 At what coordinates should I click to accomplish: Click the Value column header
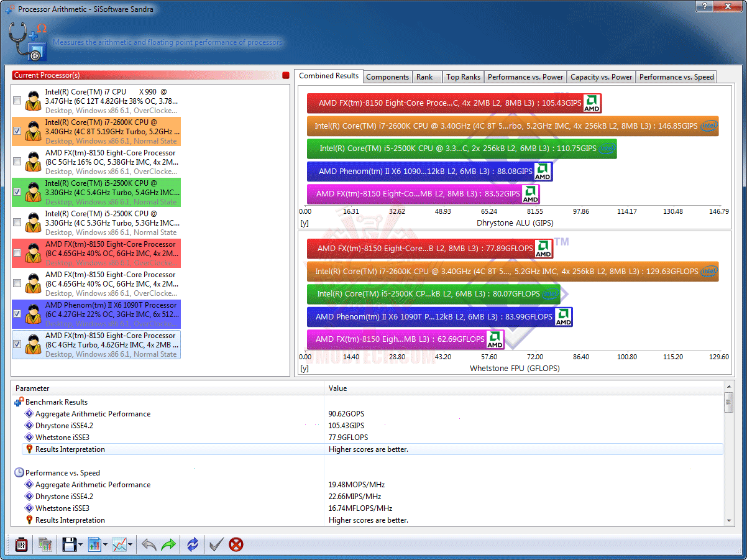[x=525, y=388]
